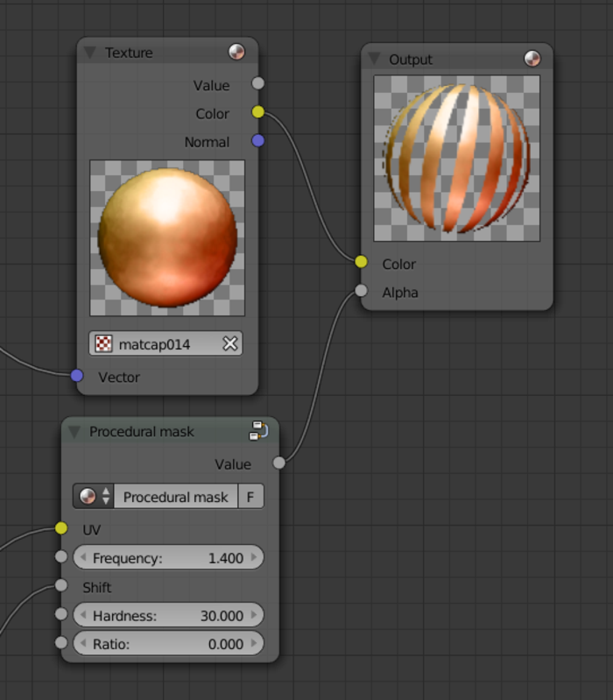Collapse the Output node using its triangle
Image resolution: width=613 pixels, height=700 pixels.
(x=374, y=59)
